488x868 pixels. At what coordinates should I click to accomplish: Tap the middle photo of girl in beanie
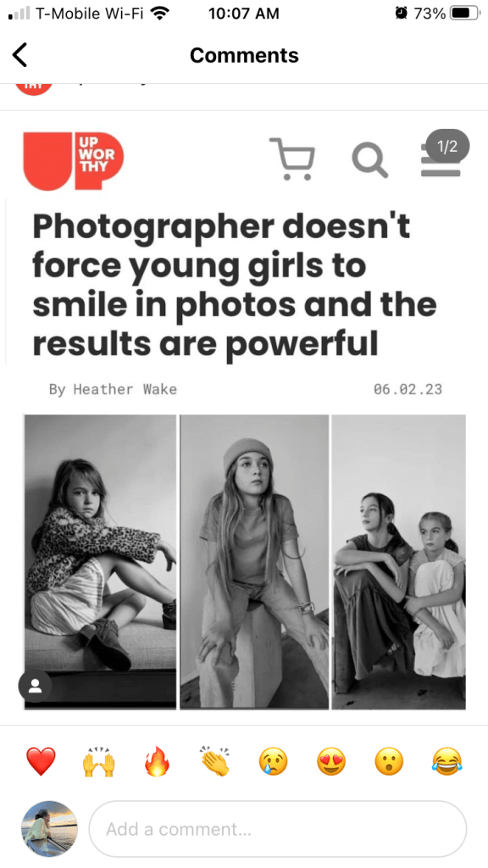click(254, 562)
